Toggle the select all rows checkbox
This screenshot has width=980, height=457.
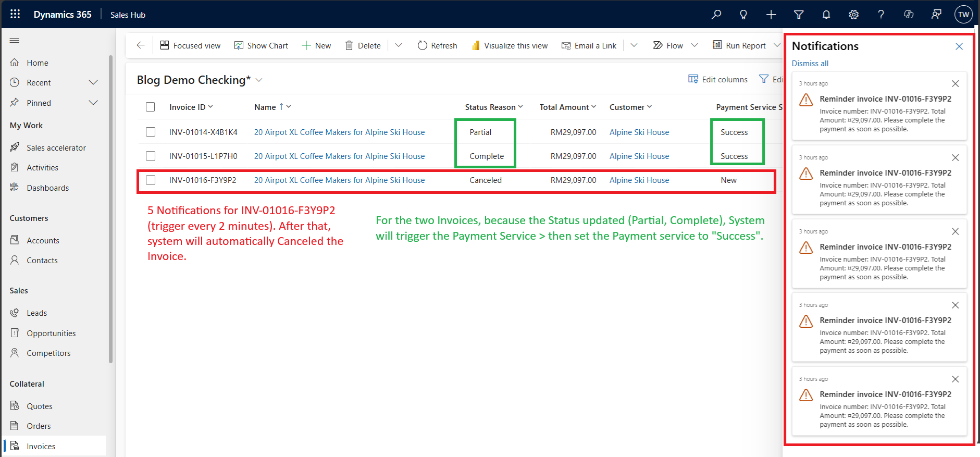151,107
